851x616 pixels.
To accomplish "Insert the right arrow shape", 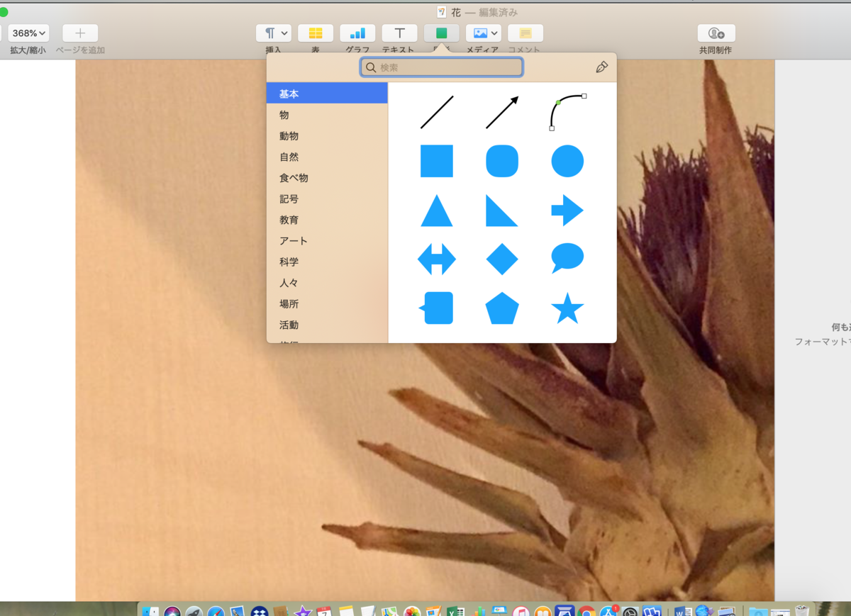I will 567,211.
